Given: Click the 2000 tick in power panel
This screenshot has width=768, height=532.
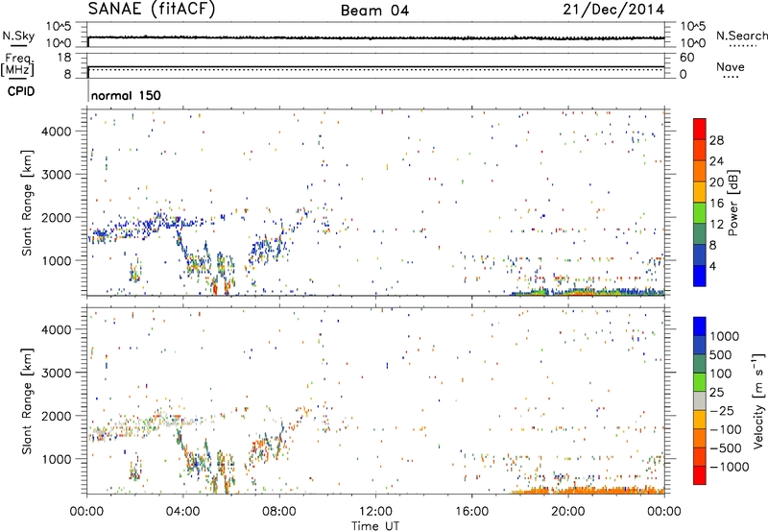Looking at the screenshot, I should pyautogui.click(x=57, y=217).
